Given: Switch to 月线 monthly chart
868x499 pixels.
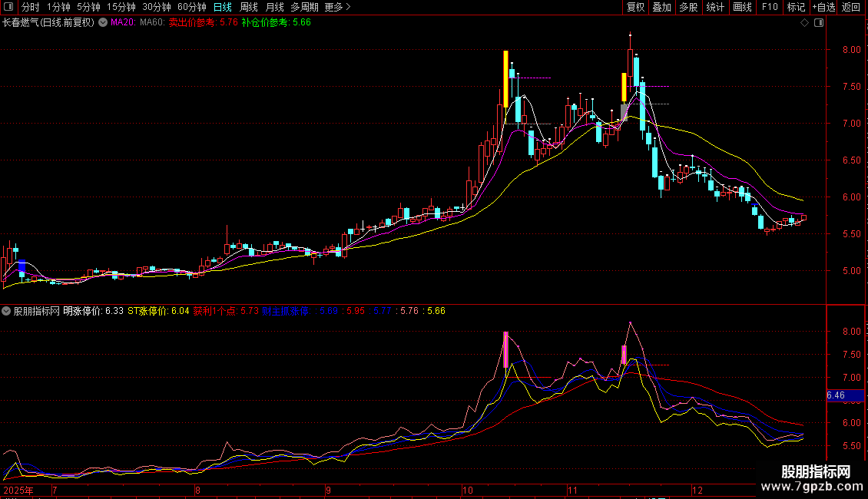Looking at the screenshot, I should click(x=274, y=7).
